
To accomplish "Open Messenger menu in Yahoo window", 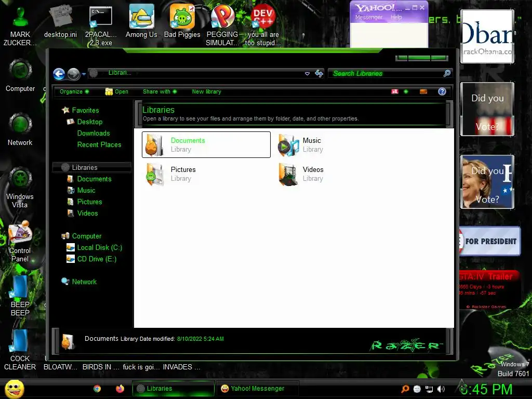I will [368, 17].
